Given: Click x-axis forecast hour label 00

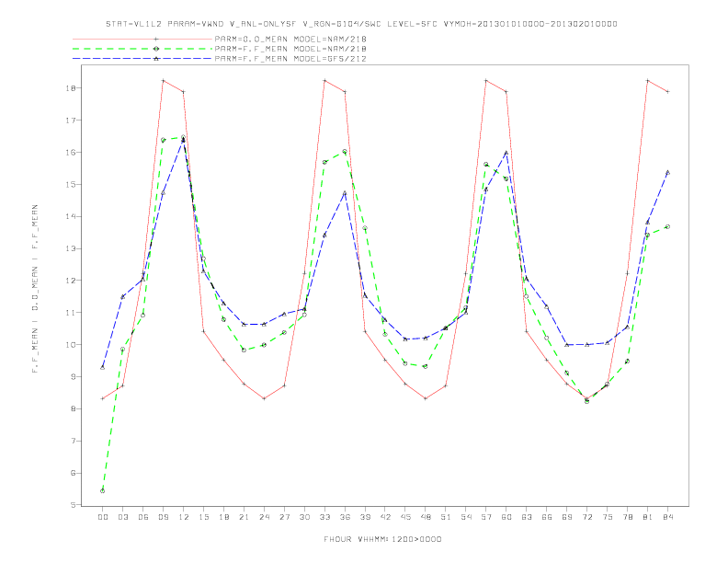Looking at the screenshot, I should click(103, 517).
